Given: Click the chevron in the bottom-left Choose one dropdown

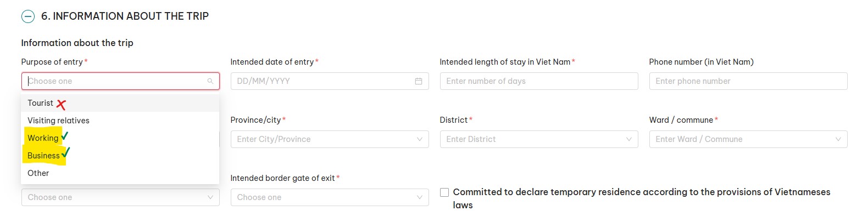Looking at the screenshot, I should click(210, 197).
